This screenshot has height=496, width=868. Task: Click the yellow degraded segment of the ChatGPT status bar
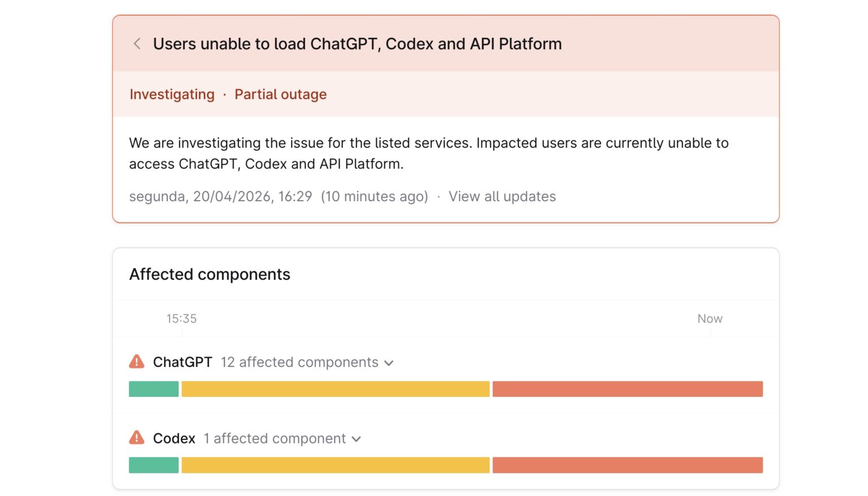[335, 389]
